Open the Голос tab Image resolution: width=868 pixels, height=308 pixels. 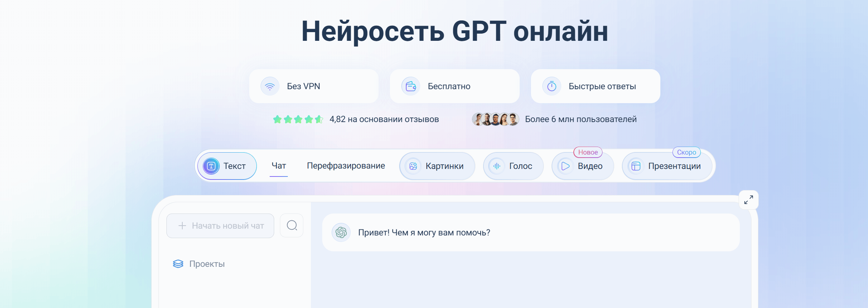point(513,166)
